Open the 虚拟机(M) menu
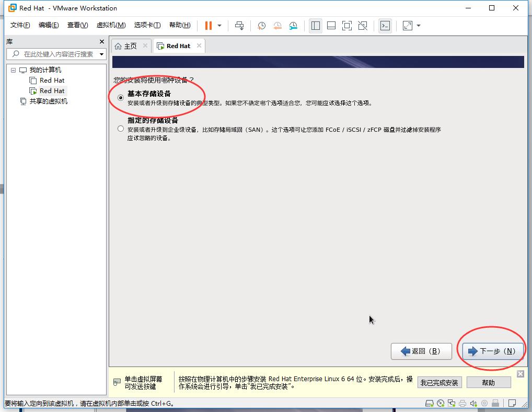Image resolution: width=532 pixels, height=412 pixels. point(111,25)
